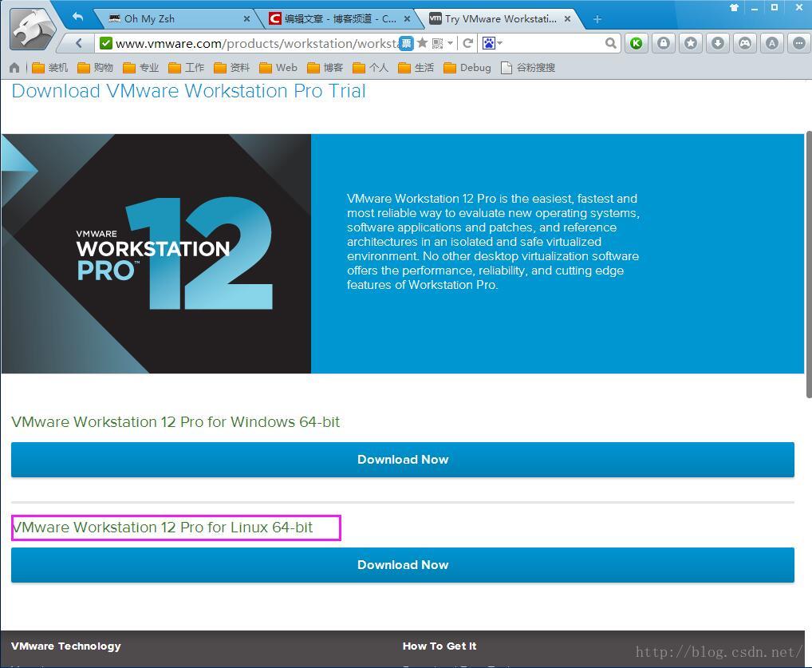This screenshot has width=812, height=668.
Task: Click the Workstation Pro 12 banner image
Action: [x=156, y=254]
